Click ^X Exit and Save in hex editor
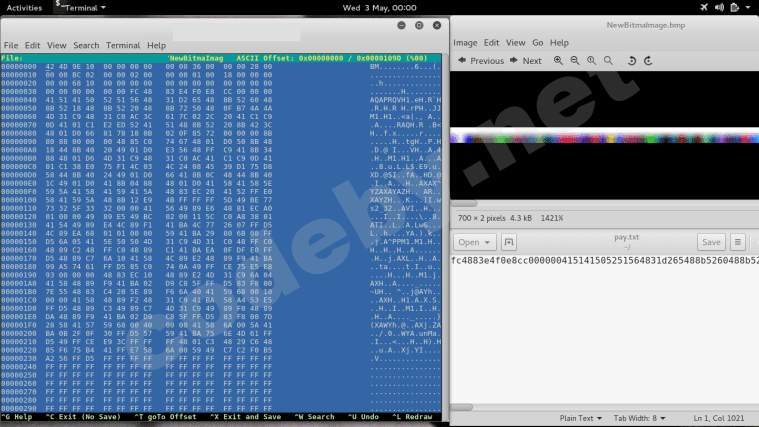Screen dimensions: 759x427 [245, 416]
